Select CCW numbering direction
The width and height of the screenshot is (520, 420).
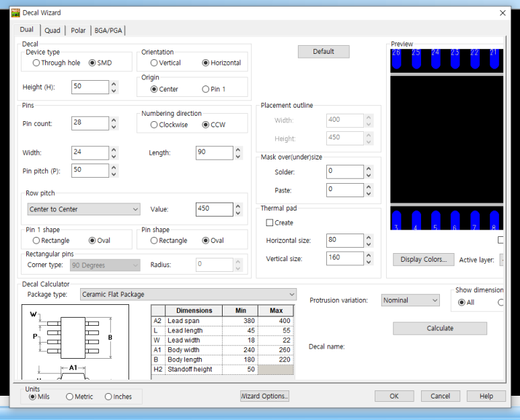pyautogui.click(x=214, y=125)
